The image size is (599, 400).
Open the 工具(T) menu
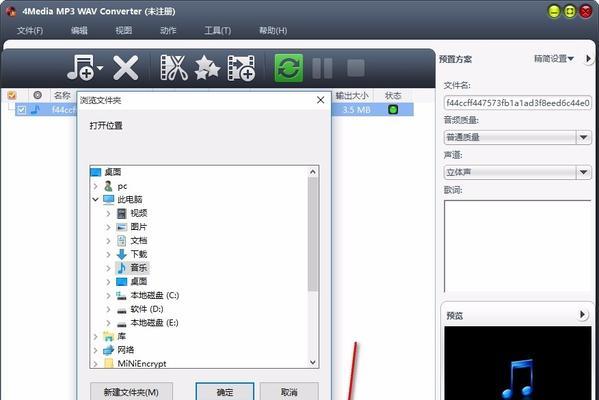[217, 30]
